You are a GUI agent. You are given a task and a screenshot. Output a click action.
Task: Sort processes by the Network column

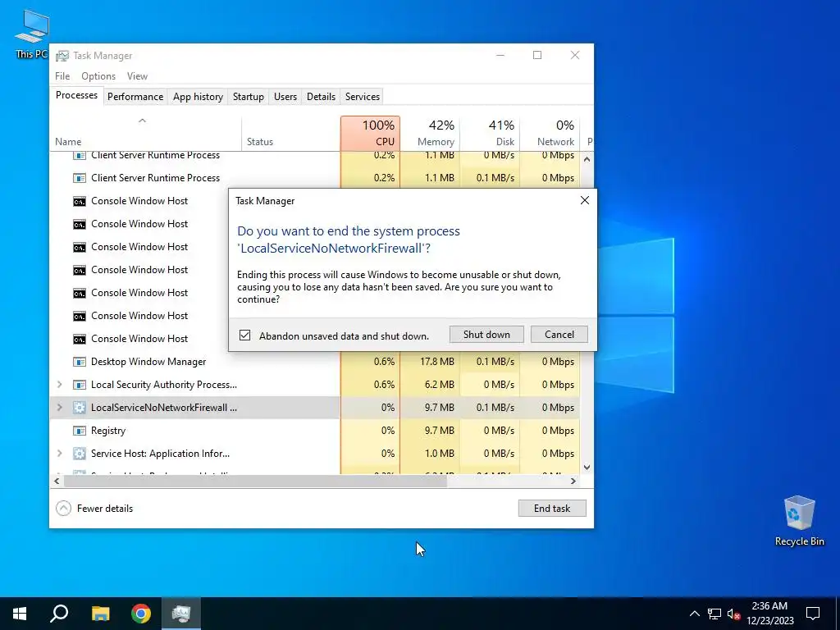tap(550, 134)
